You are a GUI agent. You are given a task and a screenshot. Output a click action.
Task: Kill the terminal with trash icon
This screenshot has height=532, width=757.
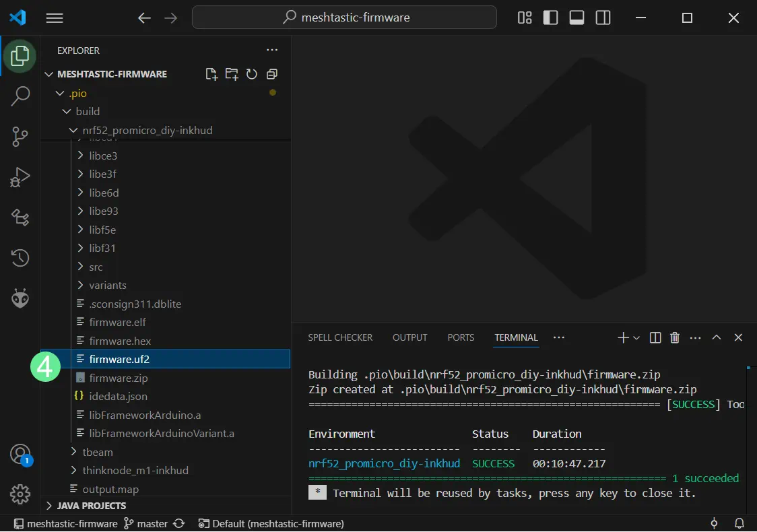pyautogui.click(x=675, y=337)
